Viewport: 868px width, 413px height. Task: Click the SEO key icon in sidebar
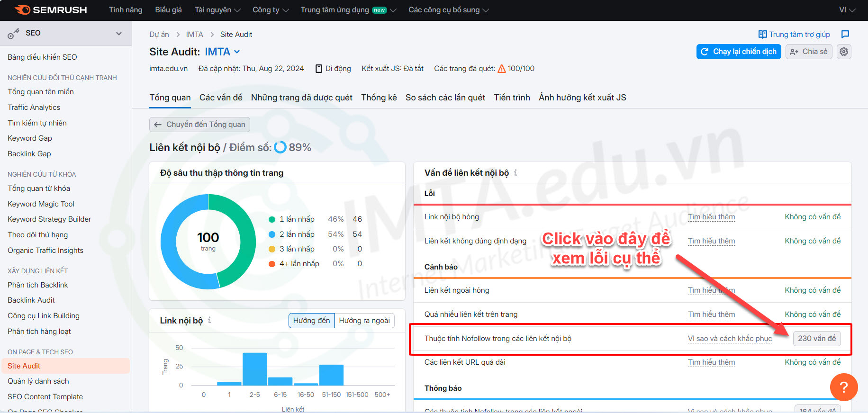[13, 34]
